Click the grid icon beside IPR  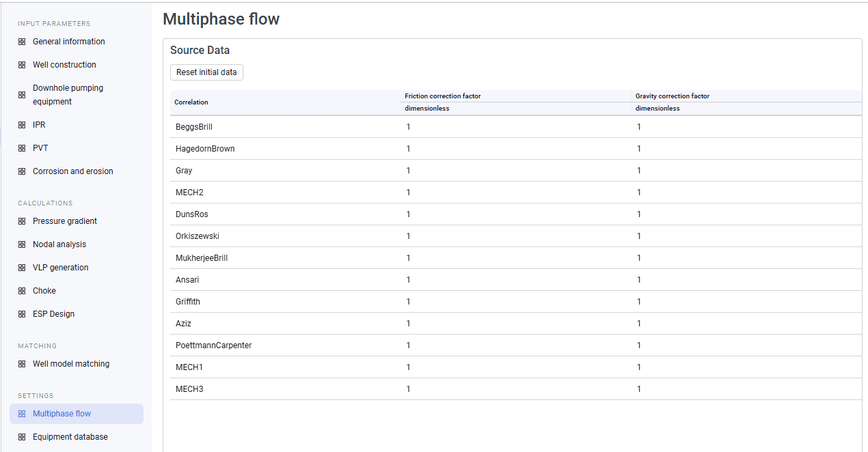[22, 125]
